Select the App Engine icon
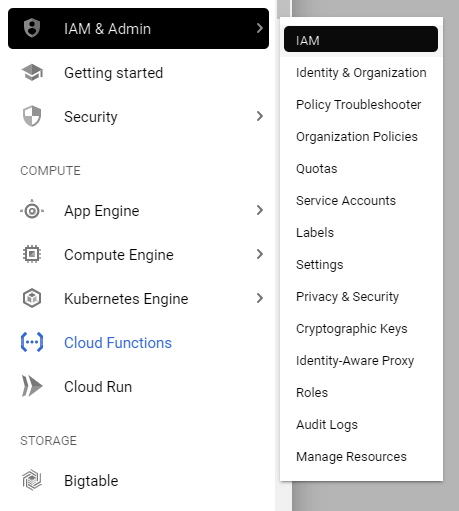The width and height of the screenshot is (459, 511). (32, 210)
